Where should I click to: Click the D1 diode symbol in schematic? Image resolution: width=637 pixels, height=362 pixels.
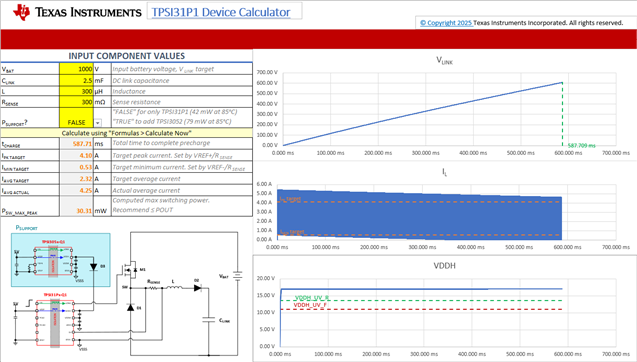click(130, 308)
